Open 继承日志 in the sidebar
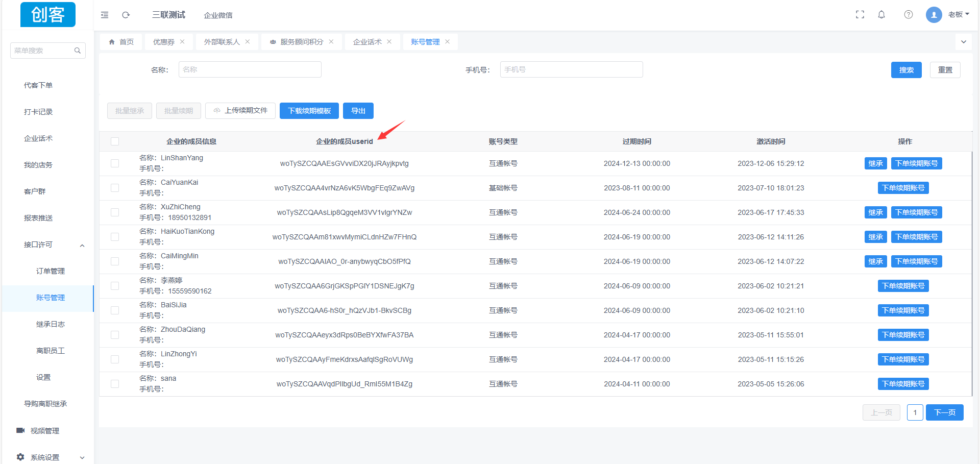 [51, 324]
